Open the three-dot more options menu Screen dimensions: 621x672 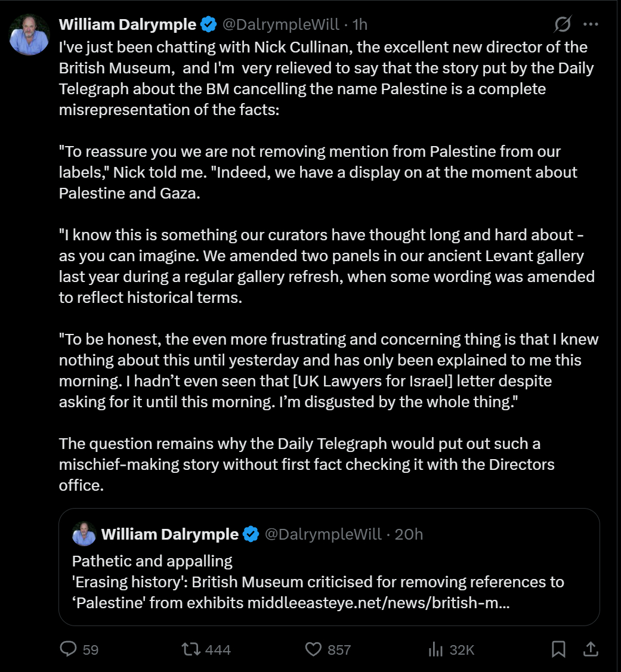591,24
